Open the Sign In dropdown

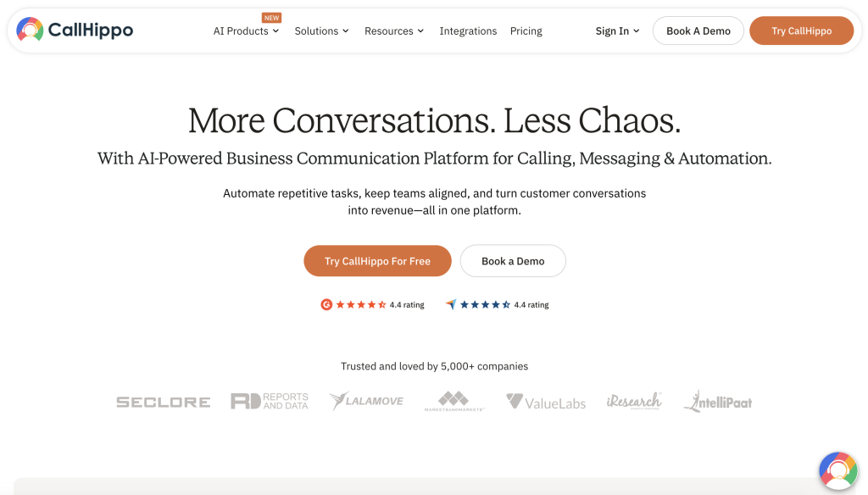[617, 31]
